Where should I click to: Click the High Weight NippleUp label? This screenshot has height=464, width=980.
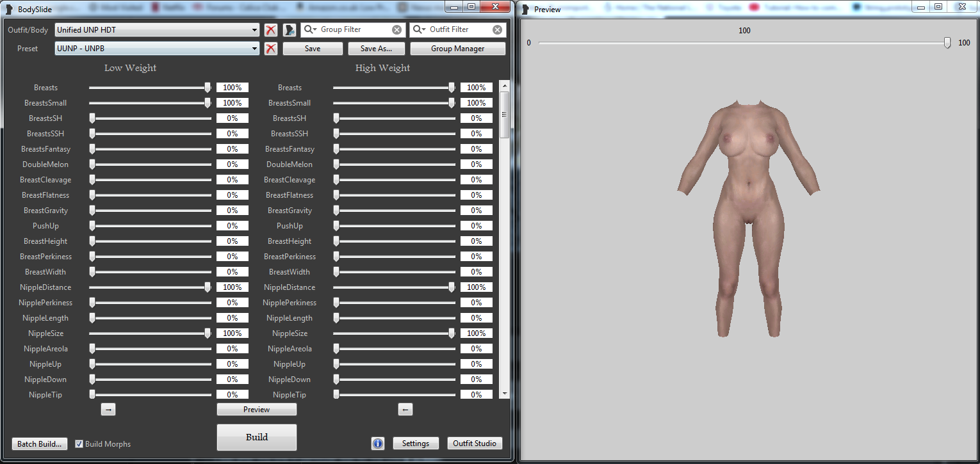[x=290, y=364]
